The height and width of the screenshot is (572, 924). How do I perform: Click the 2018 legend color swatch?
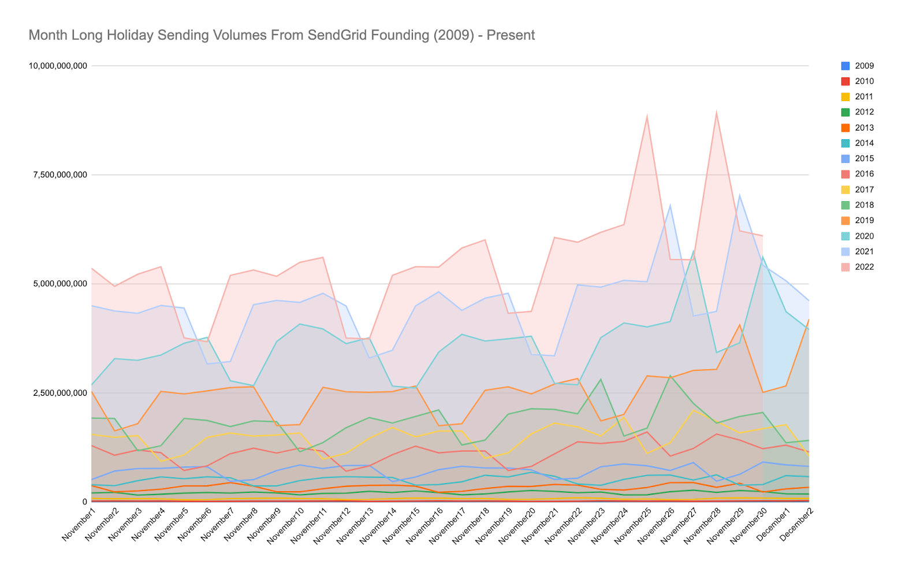[845, 205]
